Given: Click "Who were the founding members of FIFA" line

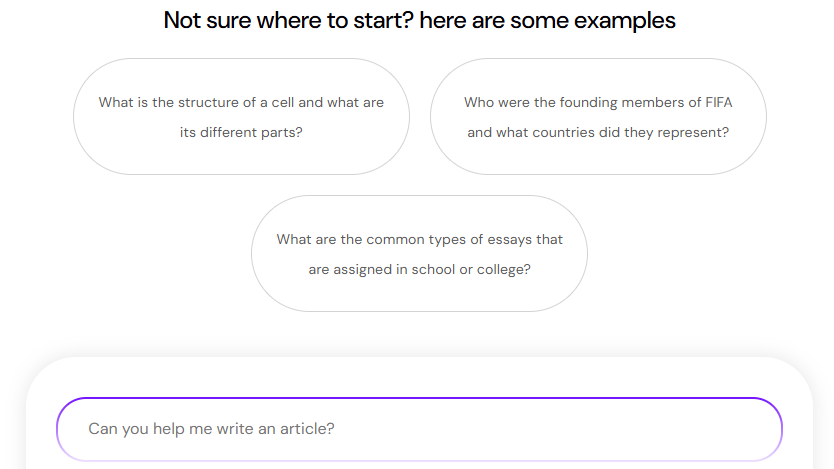Looking at the screenshot, I should 598,102.
